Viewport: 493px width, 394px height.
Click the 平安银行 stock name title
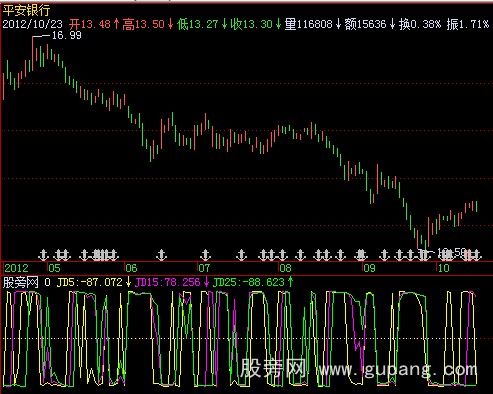click(x=26, y=10)
